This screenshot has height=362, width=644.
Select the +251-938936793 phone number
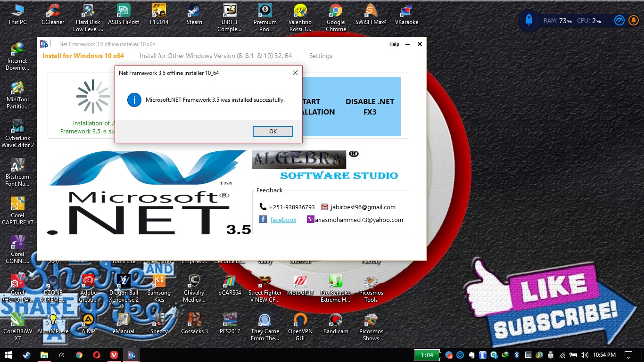292,207
